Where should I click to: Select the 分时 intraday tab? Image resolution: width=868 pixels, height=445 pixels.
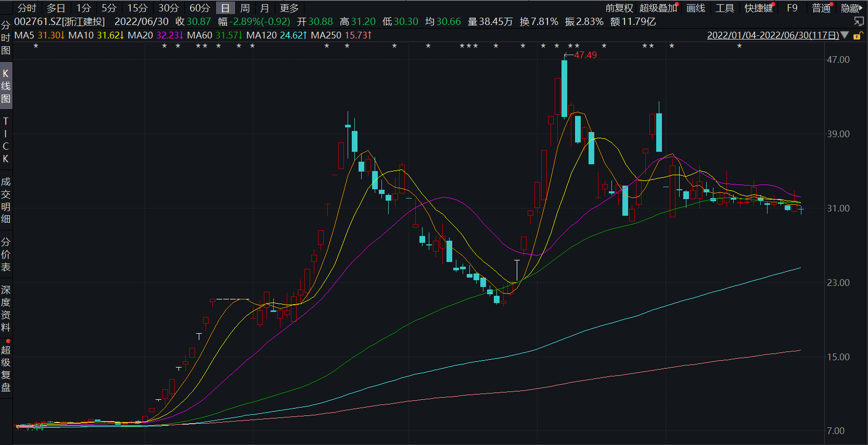point(27,8)
